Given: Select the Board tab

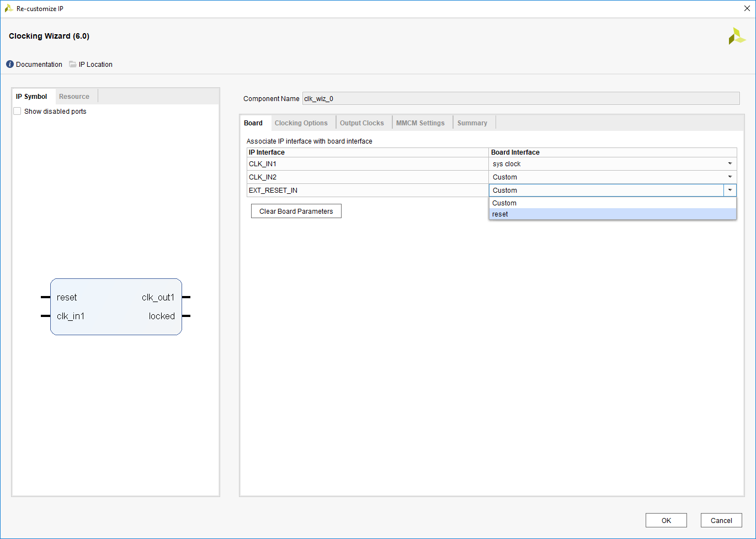Looking at the screenshot, I should [253, 123].
